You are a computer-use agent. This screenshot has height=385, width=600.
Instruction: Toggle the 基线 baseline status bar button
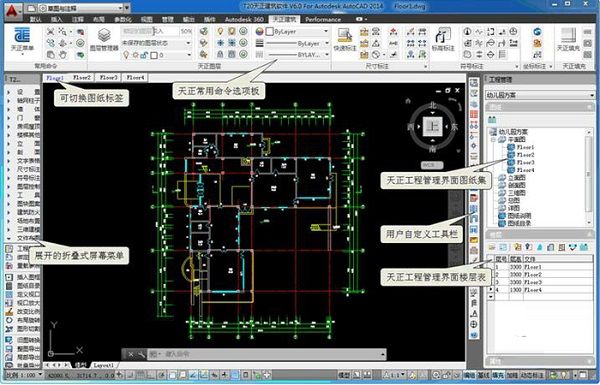click(484, 375)
